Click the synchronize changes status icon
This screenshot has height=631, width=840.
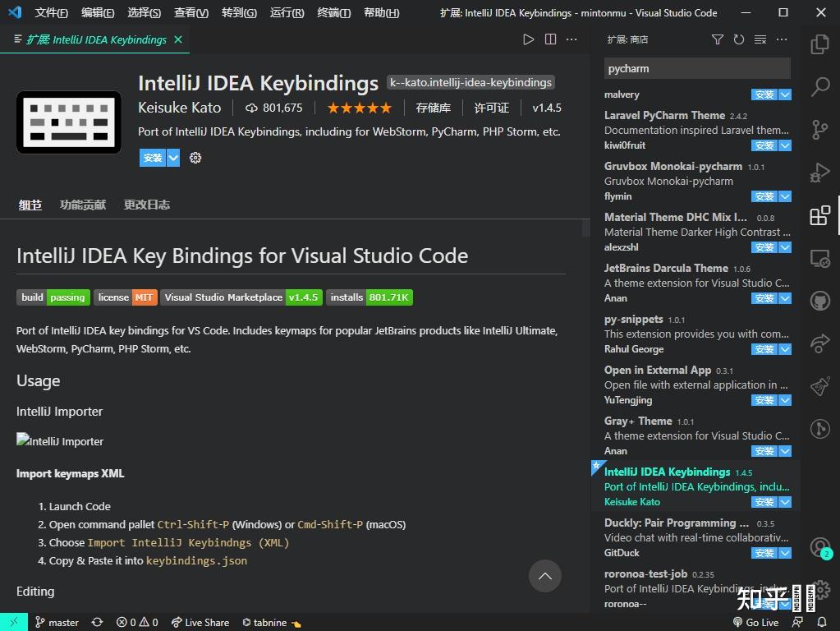(x=97, y=623)
